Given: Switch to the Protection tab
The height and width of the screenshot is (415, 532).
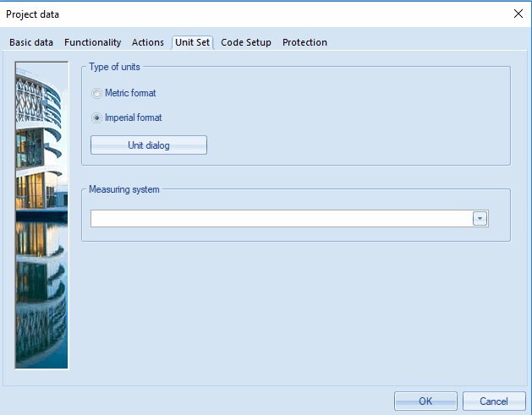Looking at the screenshot, I should click(x=304, y=42).
